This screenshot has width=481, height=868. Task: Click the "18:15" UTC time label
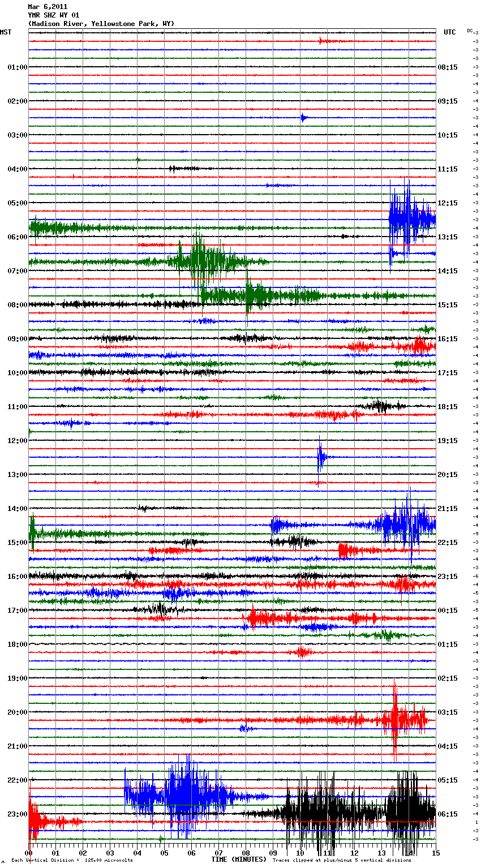[x=448, y=407]
